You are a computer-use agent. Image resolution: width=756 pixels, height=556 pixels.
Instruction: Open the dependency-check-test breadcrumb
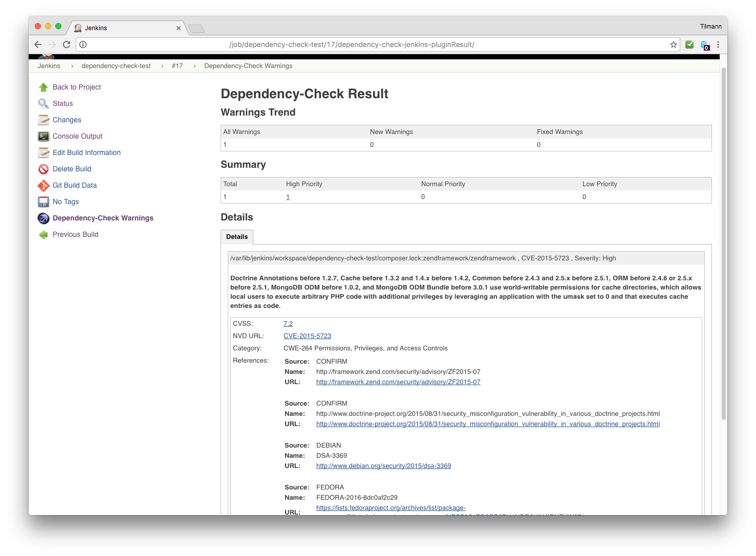click(x=116, y=66)
